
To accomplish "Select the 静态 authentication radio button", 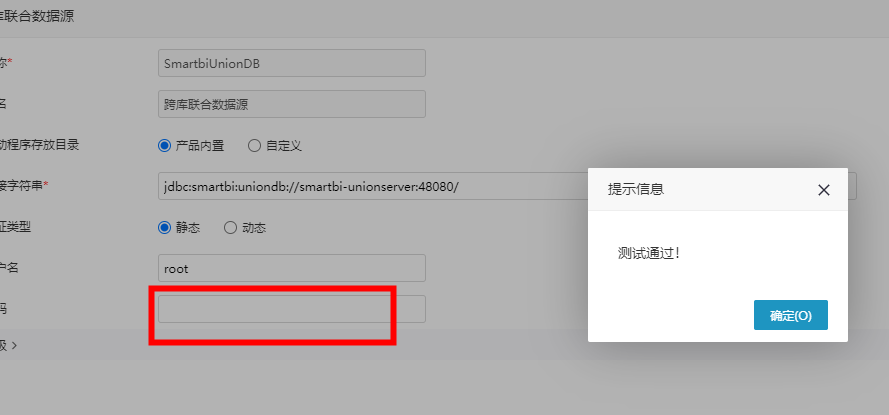I will click(164, 228).
